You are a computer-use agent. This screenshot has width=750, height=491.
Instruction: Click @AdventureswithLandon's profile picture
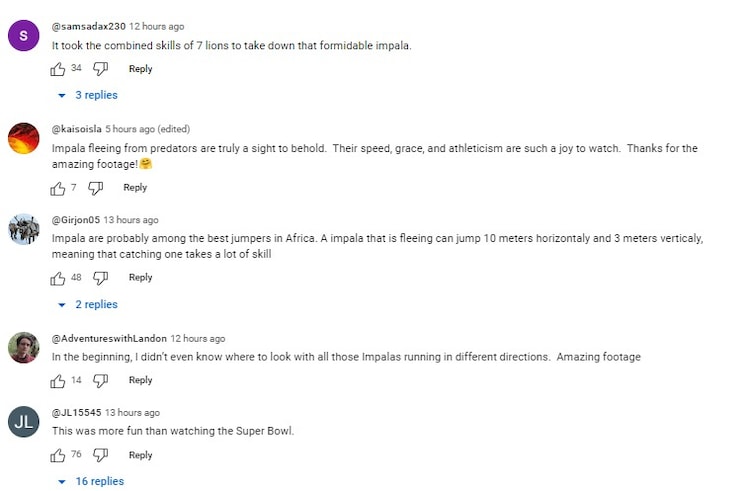(x=23, y=347)
